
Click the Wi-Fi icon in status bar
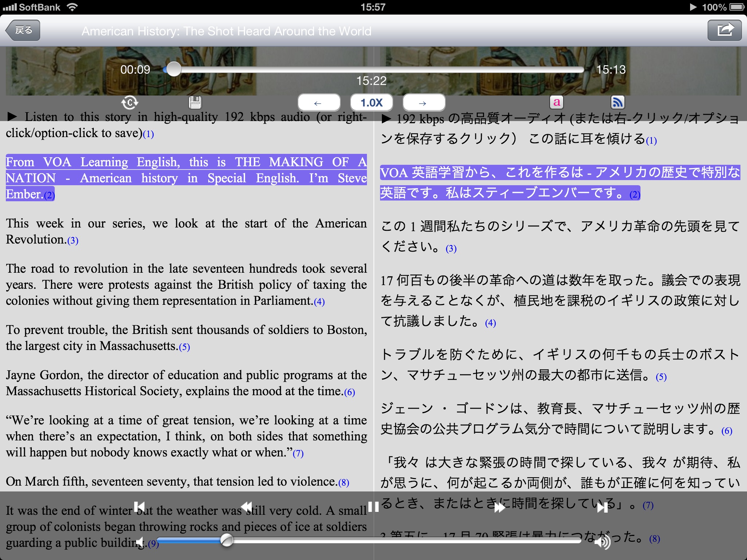73,7
